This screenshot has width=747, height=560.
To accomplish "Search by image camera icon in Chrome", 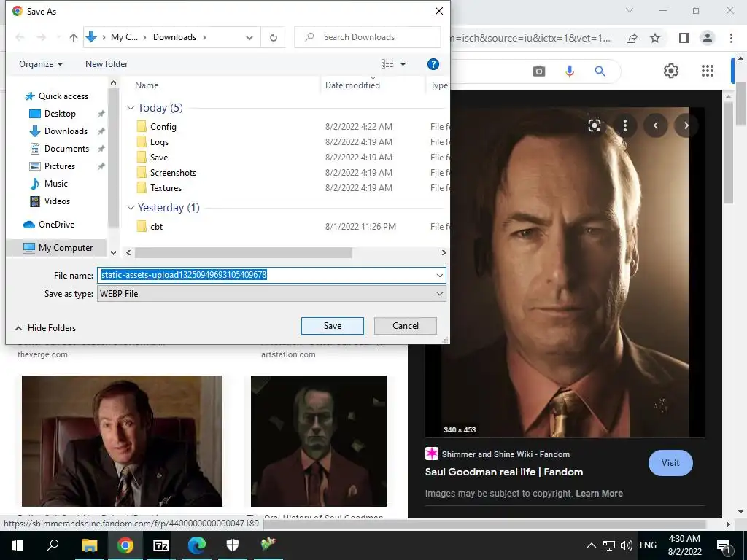I will pos(539,71).
